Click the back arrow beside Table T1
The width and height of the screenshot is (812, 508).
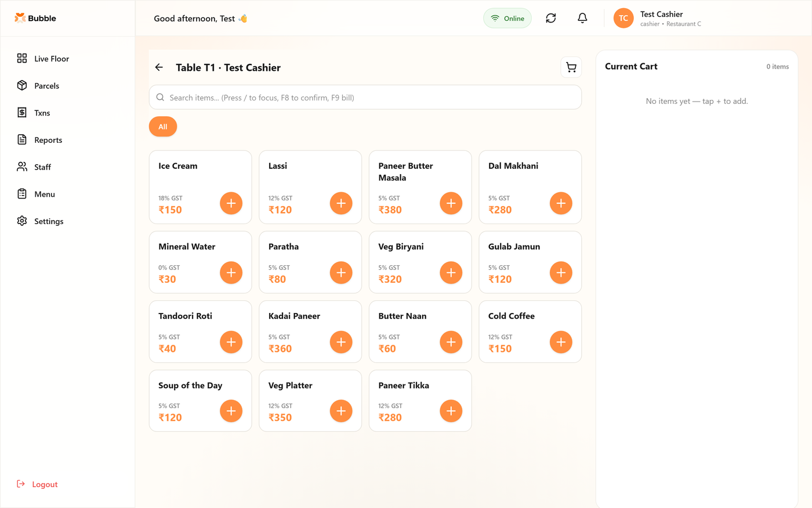[159, 67]
